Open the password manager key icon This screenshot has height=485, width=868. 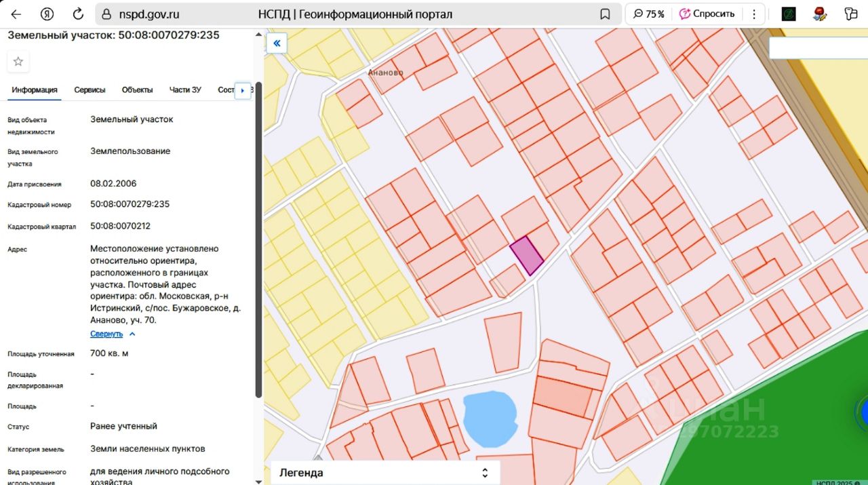[851, 14]
